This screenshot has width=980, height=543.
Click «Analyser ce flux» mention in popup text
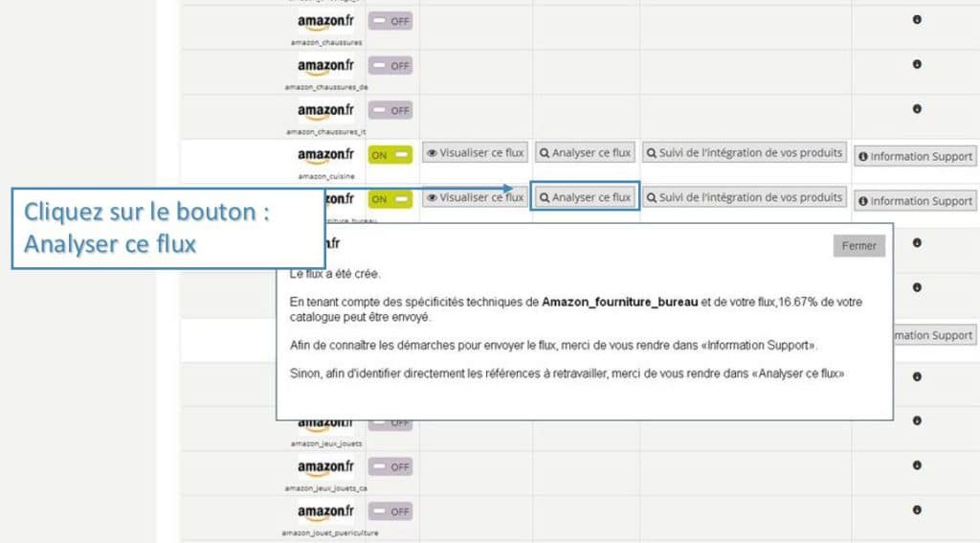point(798,373)
